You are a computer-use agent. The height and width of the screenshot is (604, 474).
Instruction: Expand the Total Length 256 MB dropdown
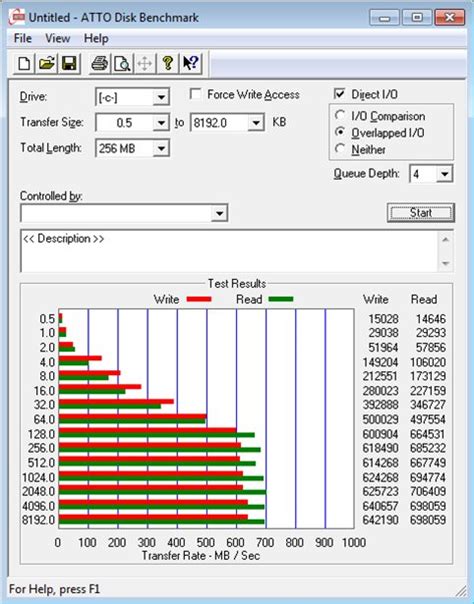(161, 148)
